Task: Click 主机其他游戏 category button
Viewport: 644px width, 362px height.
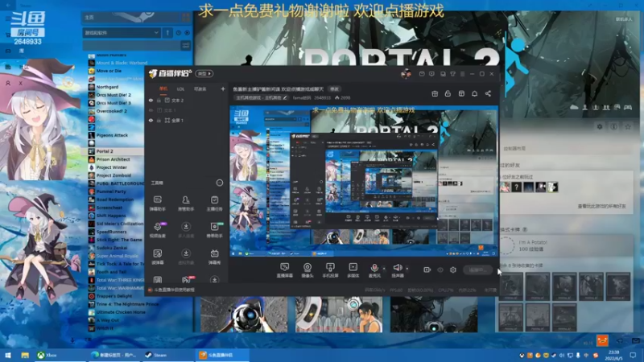Action: pyautogui.click(x=262, y=97)
